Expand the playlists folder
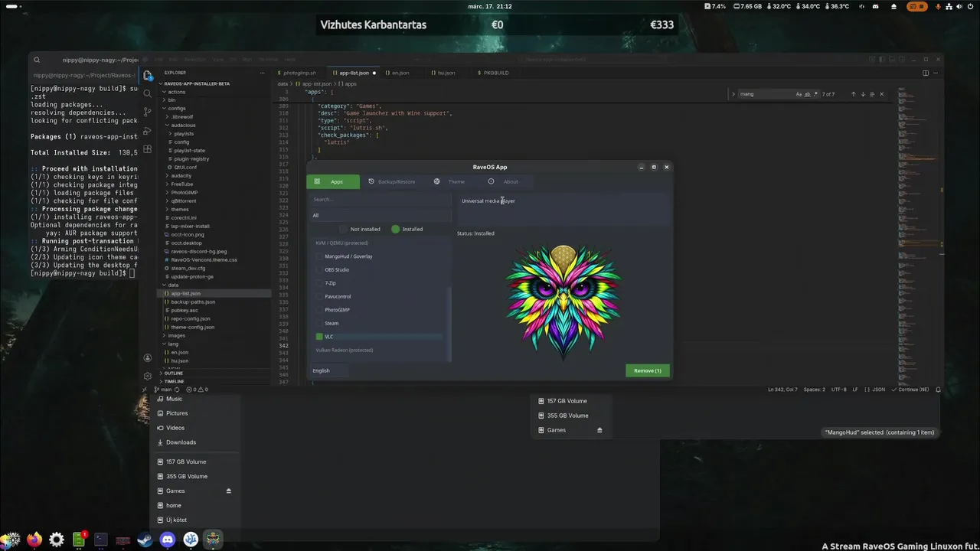 coord(184,134)
